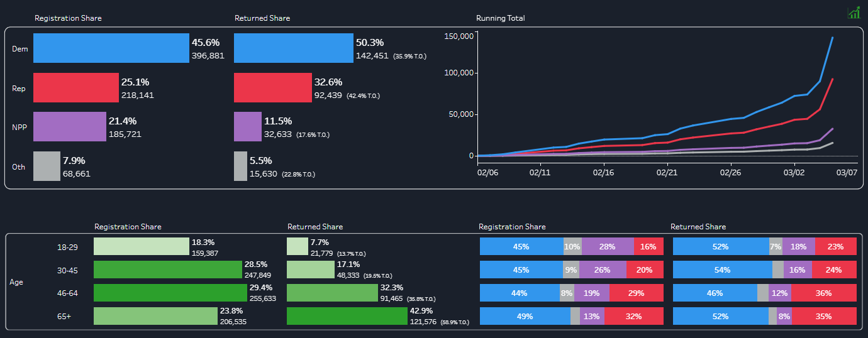This screenshot has width=868, height=338.
Task: Select the gray Oth registration bar
Action: tap(47, 166)
